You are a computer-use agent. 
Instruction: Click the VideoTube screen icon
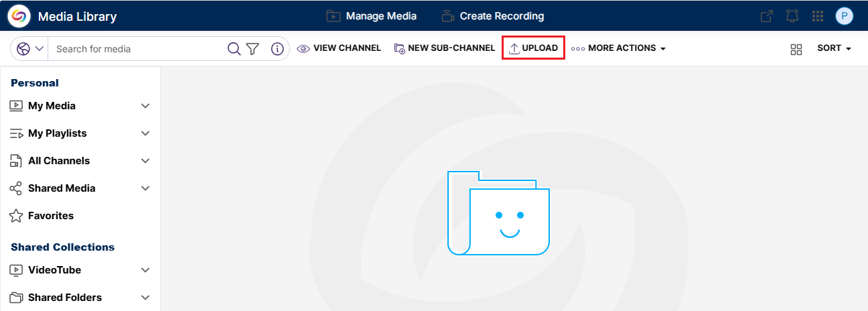click(x=16, y=270)
